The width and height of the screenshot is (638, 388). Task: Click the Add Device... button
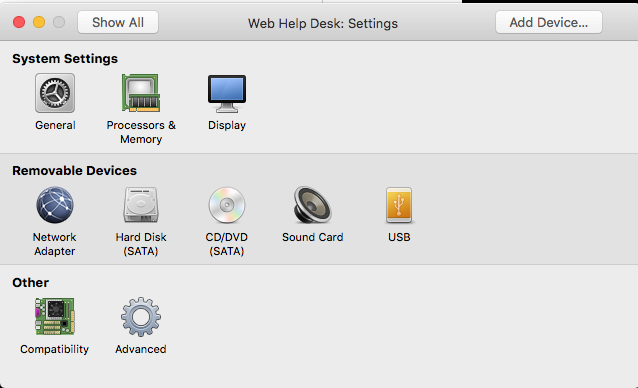coord(548,22)
